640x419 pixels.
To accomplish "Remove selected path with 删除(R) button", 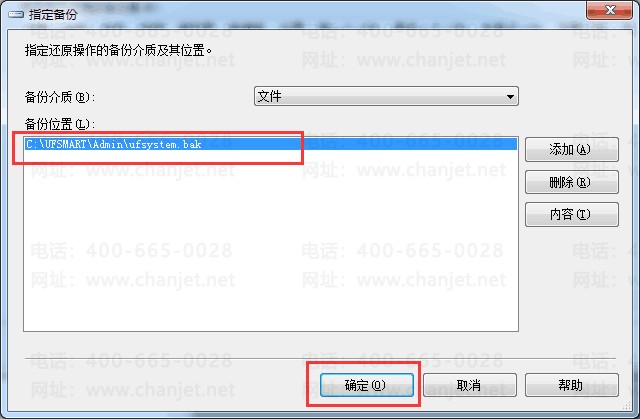I will point(571,182).
